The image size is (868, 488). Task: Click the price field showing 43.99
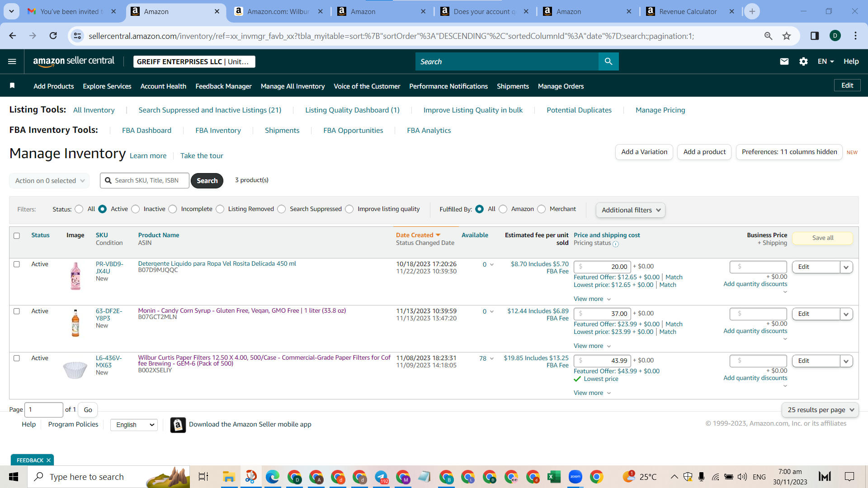tap(603, 361)
